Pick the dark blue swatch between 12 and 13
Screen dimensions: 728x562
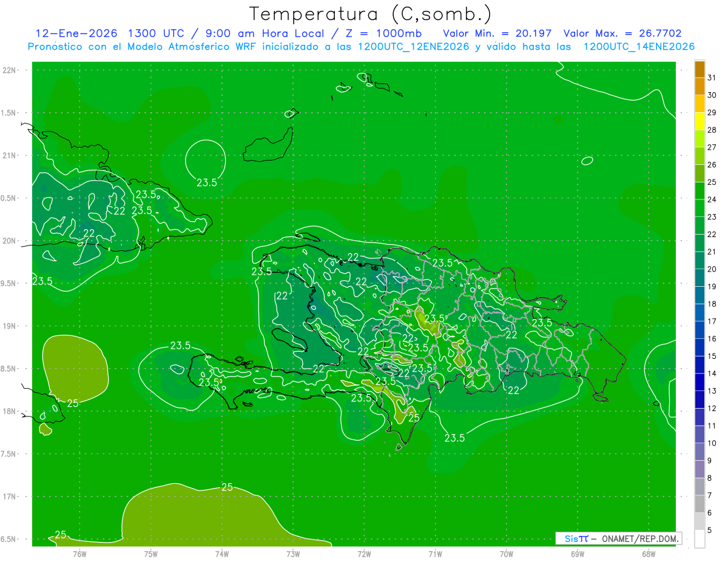click(x=699, y=400)
